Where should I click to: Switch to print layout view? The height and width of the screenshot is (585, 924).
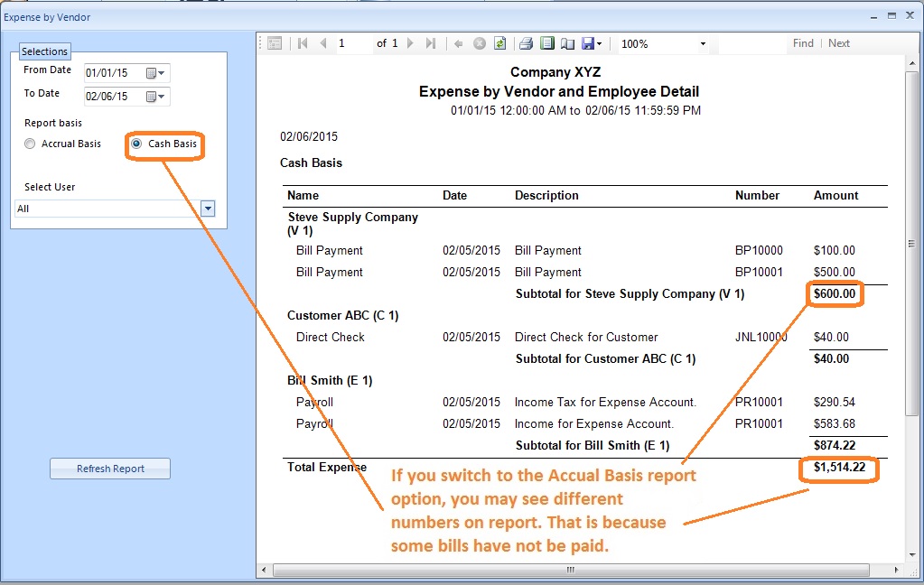coord(546,43)
